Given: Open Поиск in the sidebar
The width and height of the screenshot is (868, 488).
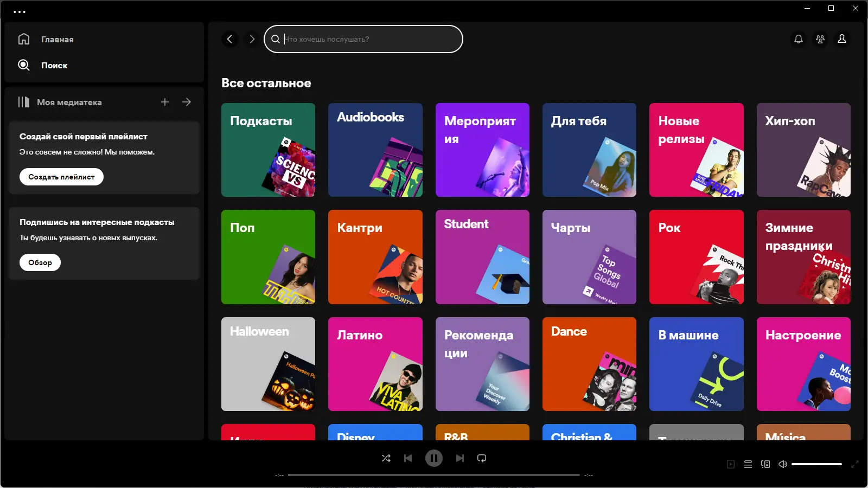Looking at the screenshot, I should tap(43, 65).
